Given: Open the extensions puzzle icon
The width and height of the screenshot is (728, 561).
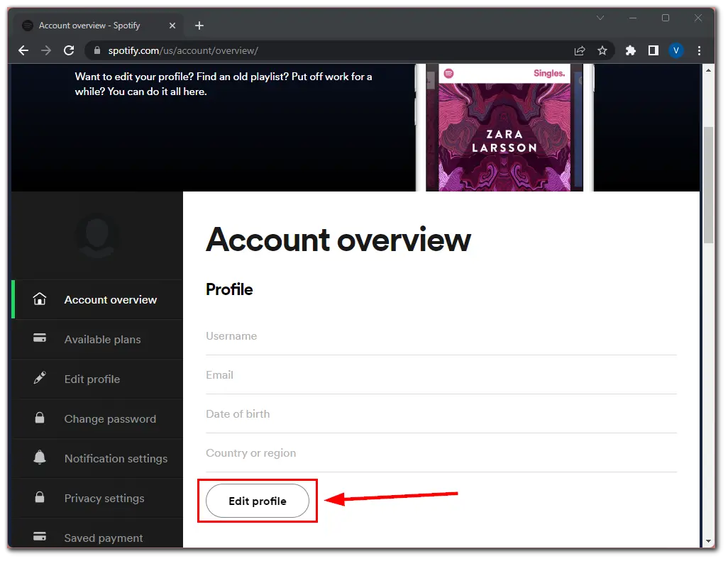Looking at the screenshot, I should [x=630, y=50].
